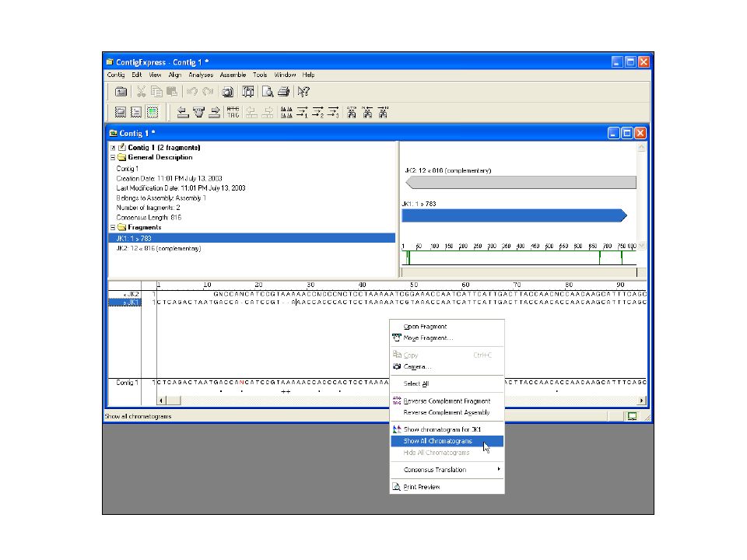Click the Print Preview toolbar icon

(268, 92)
